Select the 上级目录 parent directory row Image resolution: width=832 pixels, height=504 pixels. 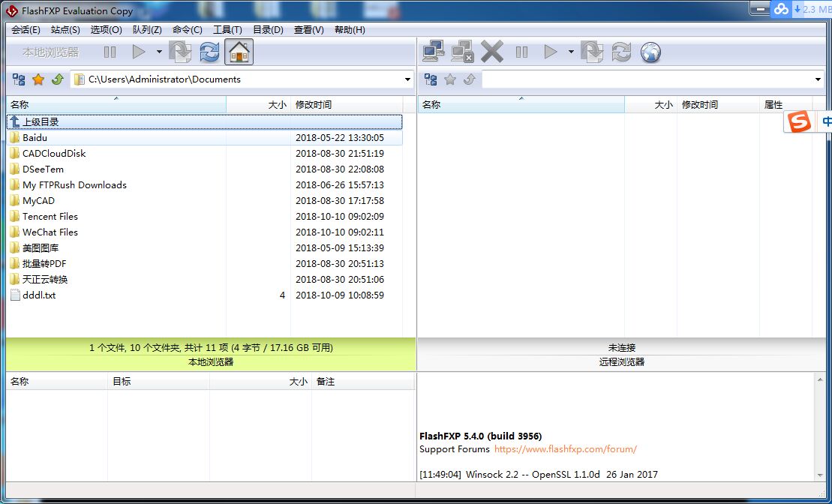pos(204,122)
